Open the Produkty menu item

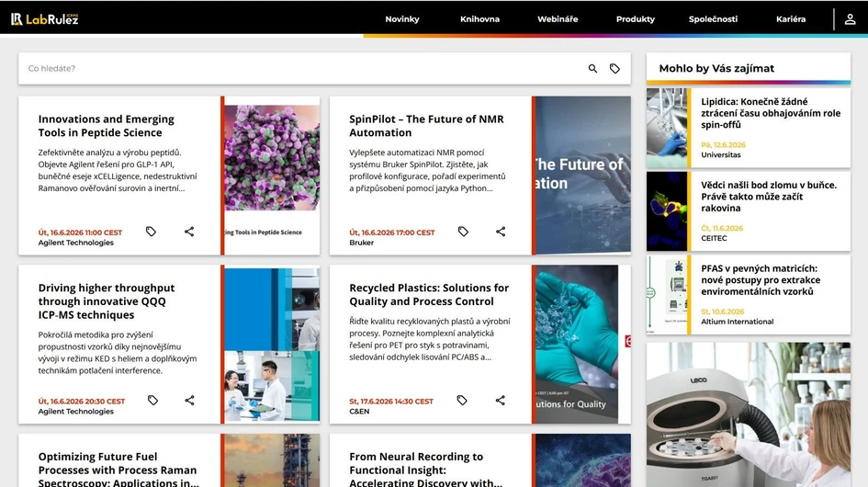(x=635, y=19)
